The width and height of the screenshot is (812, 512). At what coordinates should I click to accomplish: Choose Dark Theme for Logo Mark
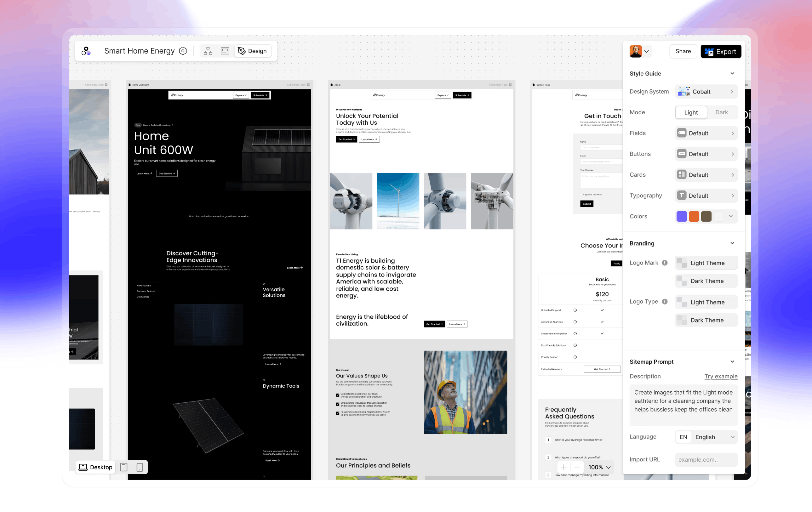pyautogui.click(x=706, y=281)
